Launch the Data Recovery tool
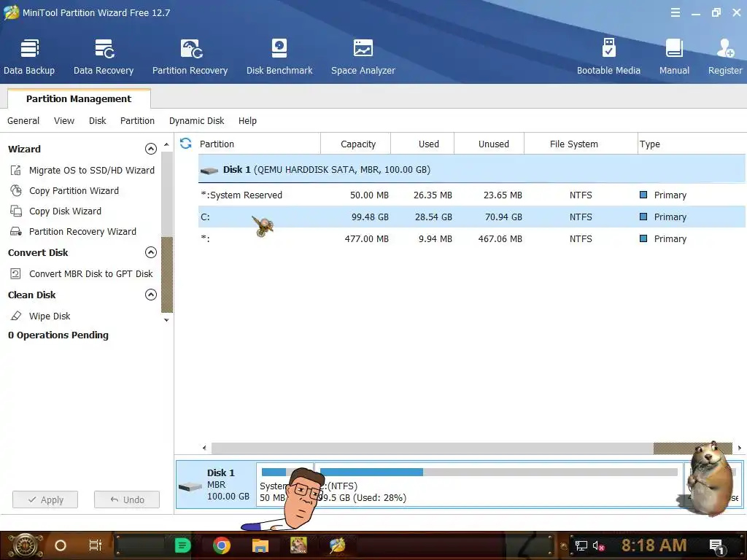747x560 pixels. [104, 57]
